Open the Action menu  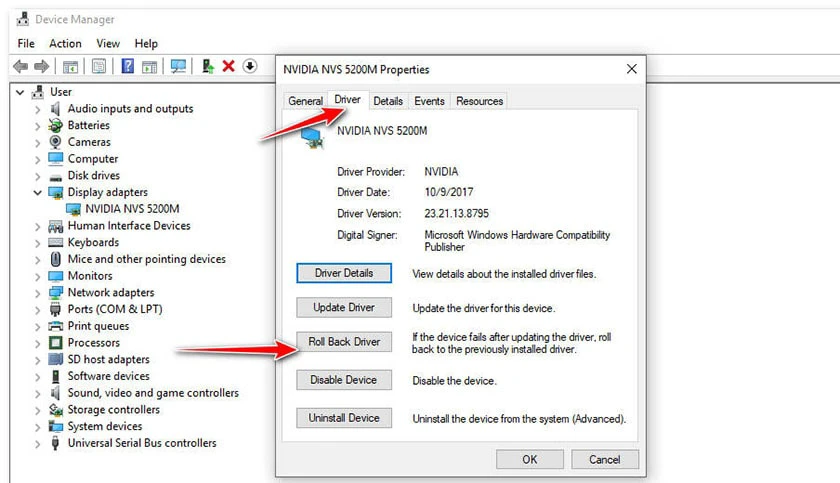[x=65, y=43]
